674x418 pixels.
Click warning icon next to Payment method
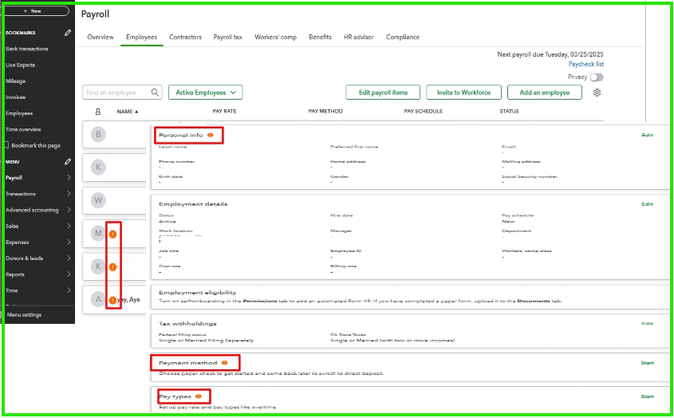tap(224, 363)
